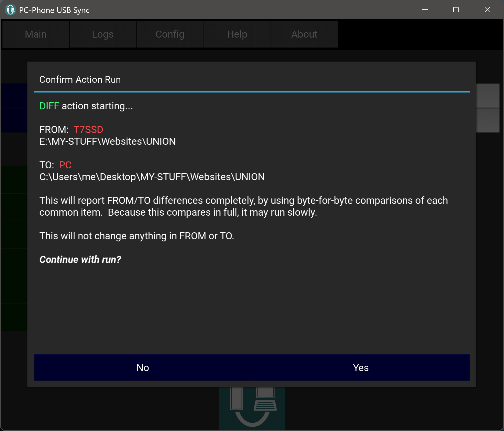Maximize the application window

click(x=456, y=10)
